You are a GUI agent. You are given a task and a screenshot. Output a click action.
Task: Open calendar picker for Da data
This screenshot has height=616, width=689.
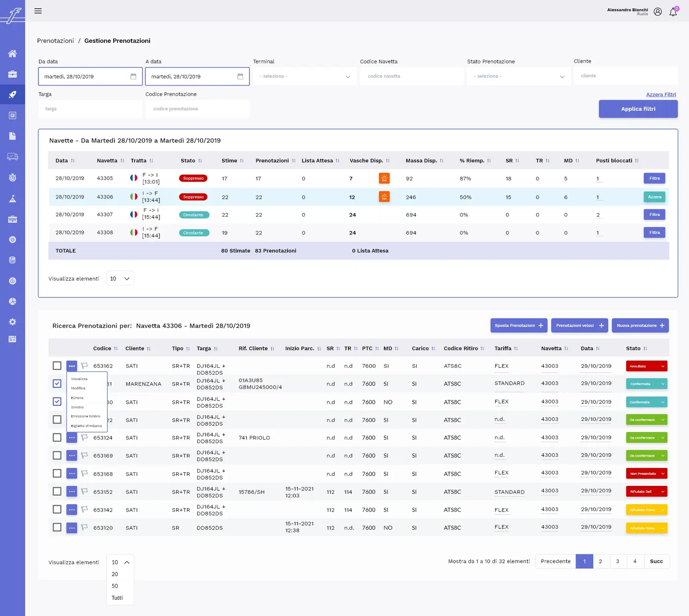(x=133, y=76)
